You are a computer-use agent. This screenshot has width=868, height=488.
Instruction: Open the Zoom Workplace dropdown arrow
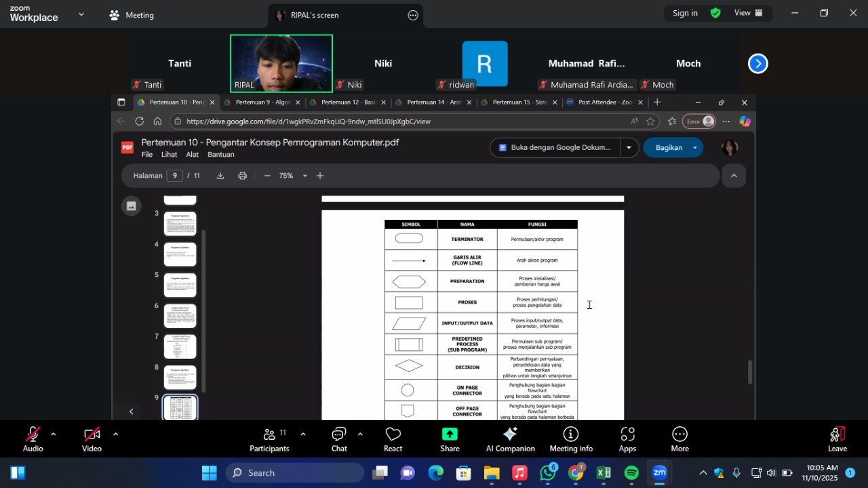click(x=81, y=14)
